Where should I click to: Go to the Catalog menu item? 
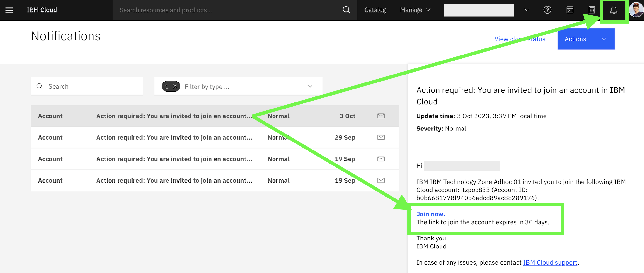[x=375, y=10]
